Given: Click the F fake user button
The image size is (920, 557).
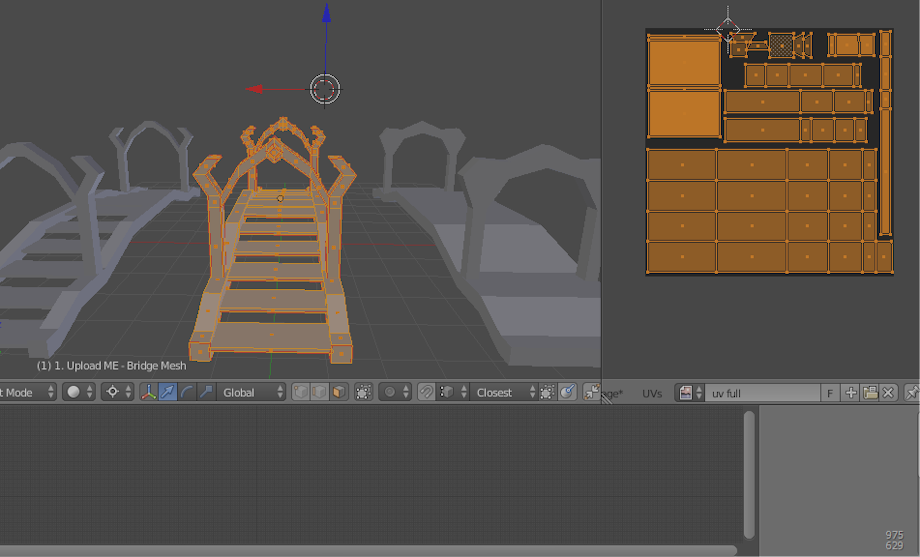Looking at the screenshot, I should [x=830, y=394].
